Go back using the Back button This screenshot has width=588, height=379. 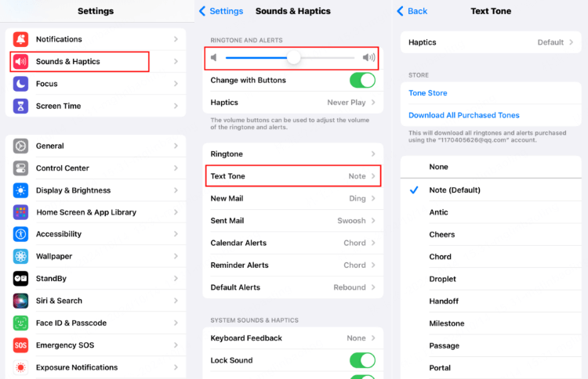click(x=412, y=11)
